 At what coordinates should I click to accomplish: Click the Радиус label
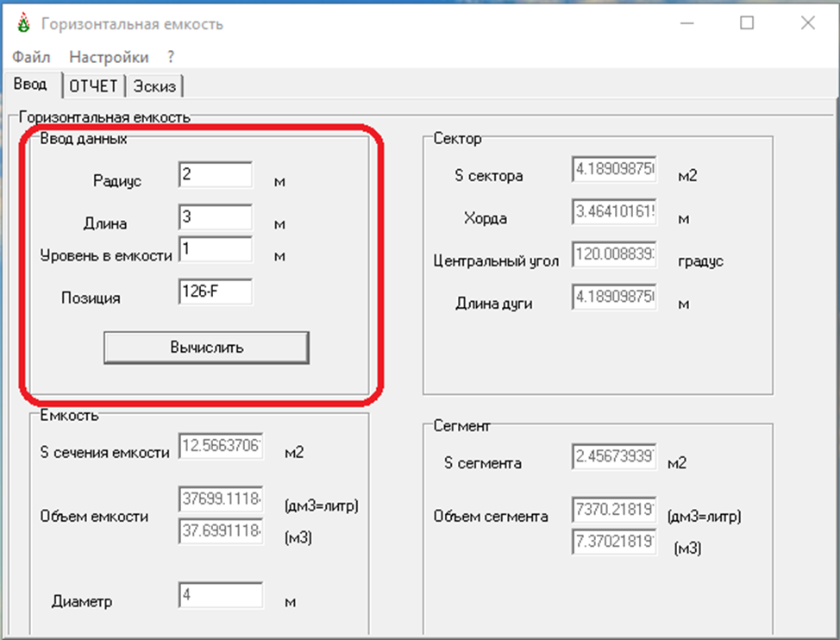click(117, 181)
